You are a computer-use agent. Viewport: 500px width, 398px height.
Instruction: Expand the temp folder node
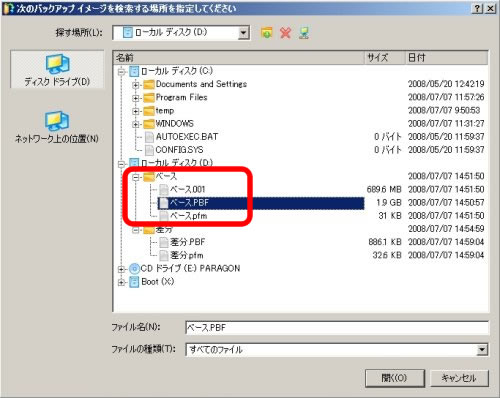point(135,111)
